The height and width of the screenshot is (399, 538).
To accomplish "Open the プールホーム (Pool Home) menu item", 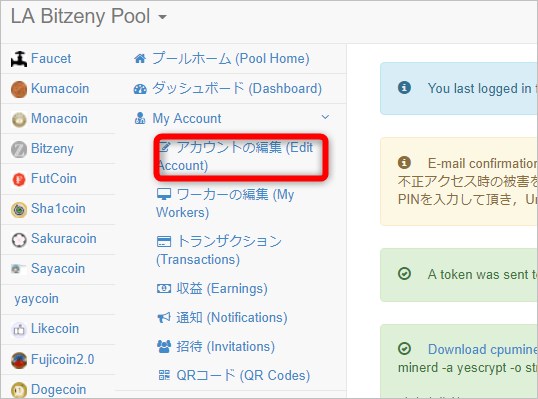I will 231,59.
